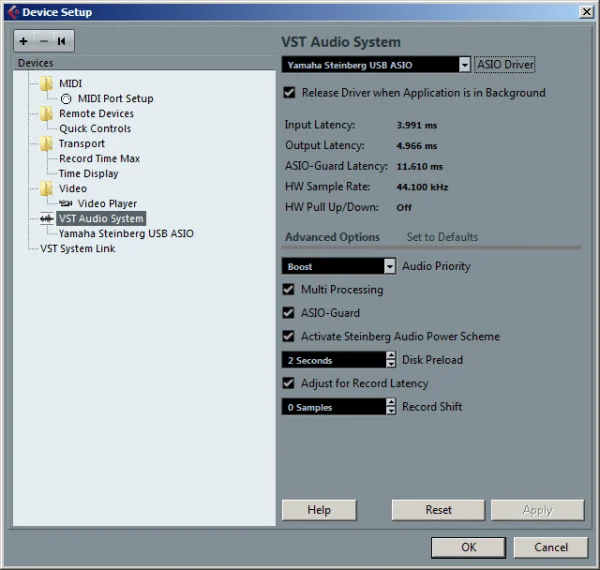Click the Apply button
Viewport: 600px width, 570px height.
pos(538,510)
